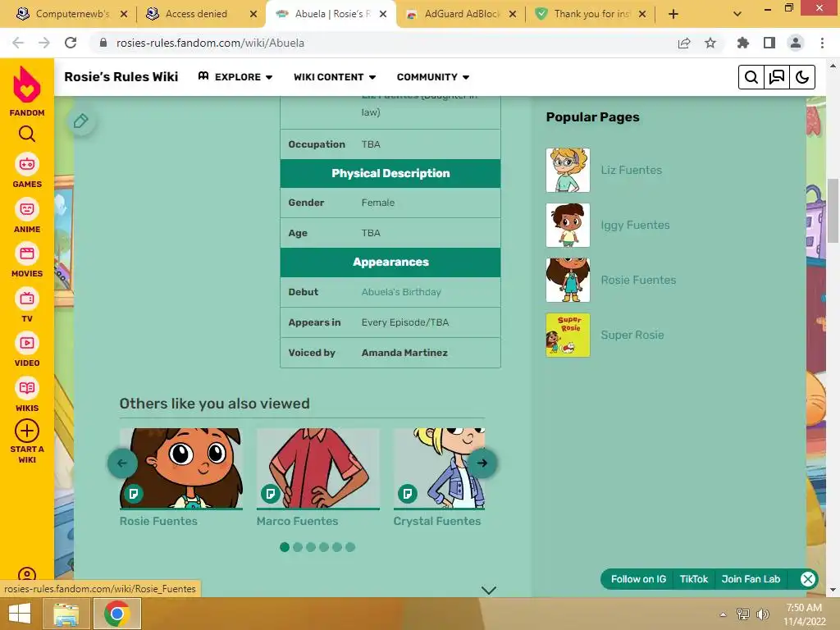Click Liz Fuentes thumbnail image

(568, 171)
